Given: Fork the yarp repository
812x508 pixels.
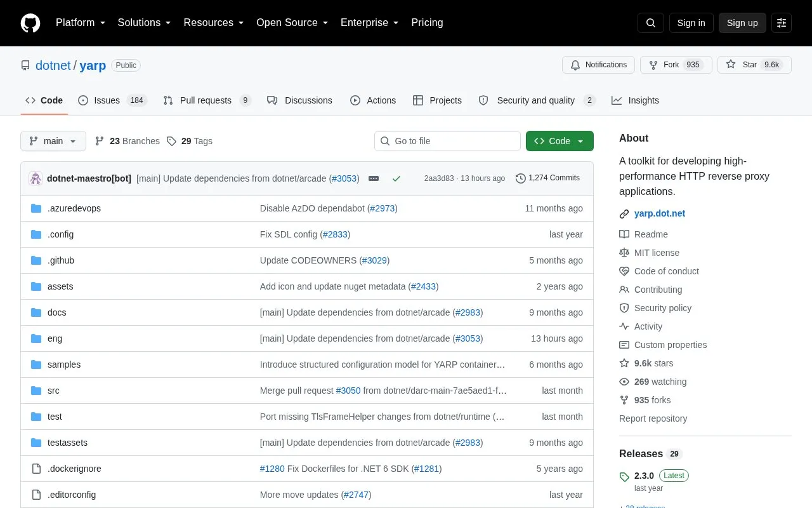Looking at the screenshot, I should pyautogui.click(x=676, y=65).
